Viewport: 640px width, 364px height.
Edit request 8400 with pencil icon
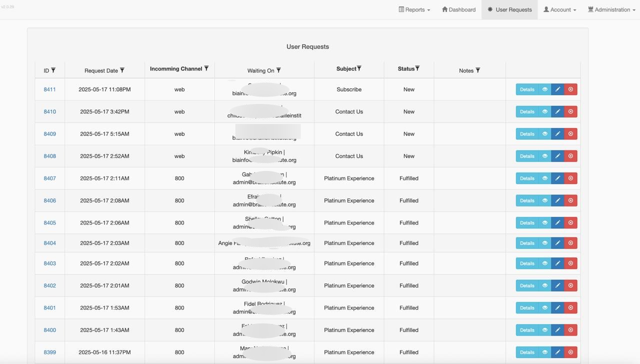557,330
